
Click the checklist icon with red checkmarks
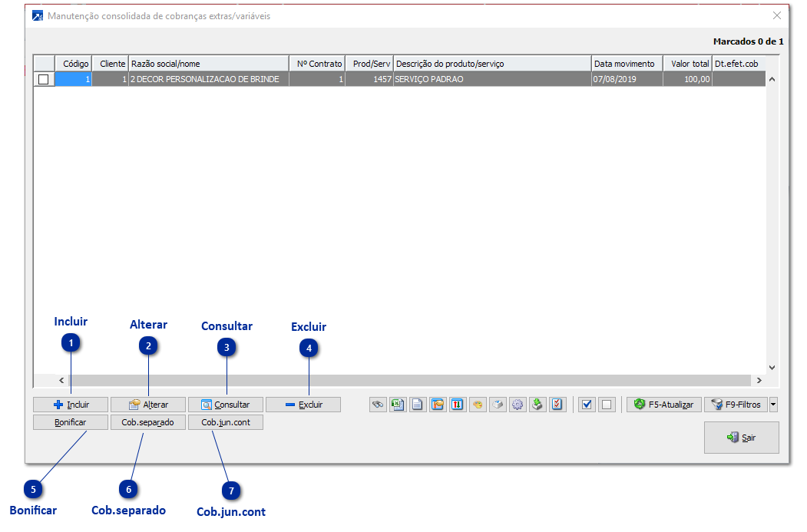(x=557, y=405)
